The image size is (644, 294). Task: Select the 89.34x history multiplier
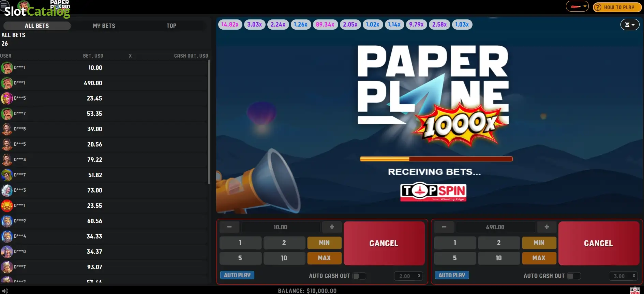tap(325, 25)
